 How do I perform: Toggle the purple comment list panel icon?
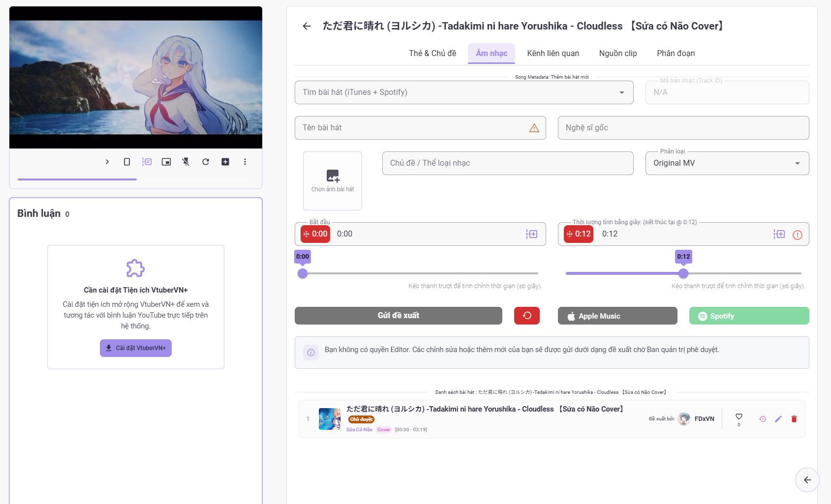point(147,162)
